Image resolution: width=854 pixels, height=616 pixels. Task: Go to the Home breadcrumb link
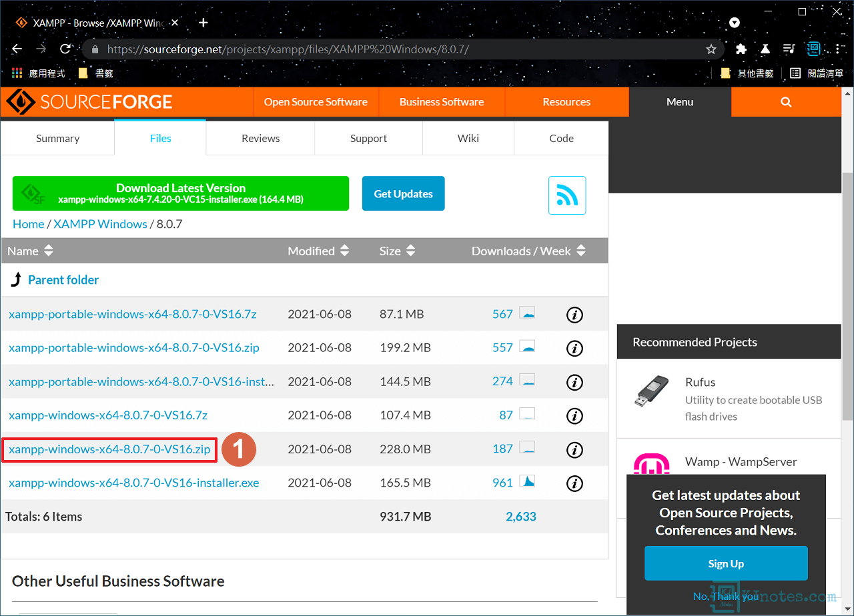click(29, 224)
